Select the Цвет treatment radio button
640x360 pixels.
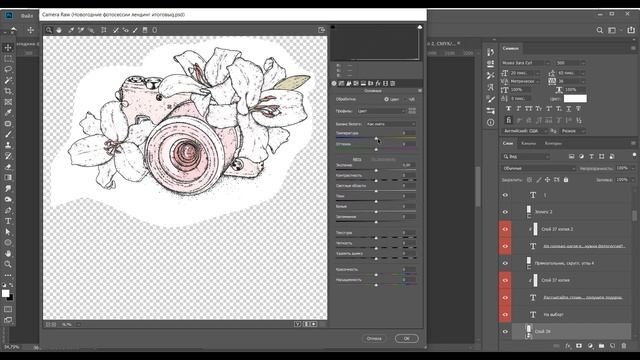coord(386,99)
